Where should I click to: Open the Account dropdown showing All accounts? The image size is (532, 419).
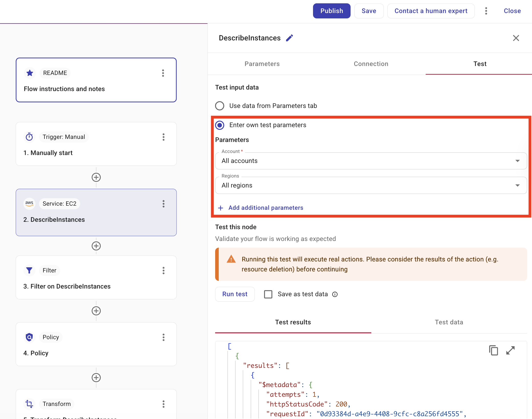[x=371, y=161]
